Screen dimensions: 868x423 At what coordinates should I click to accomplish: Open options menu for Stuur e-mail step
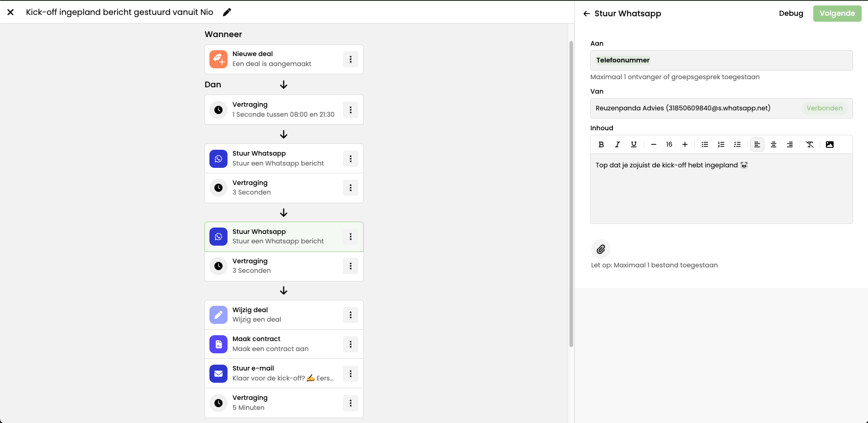[x=351, y=374]
